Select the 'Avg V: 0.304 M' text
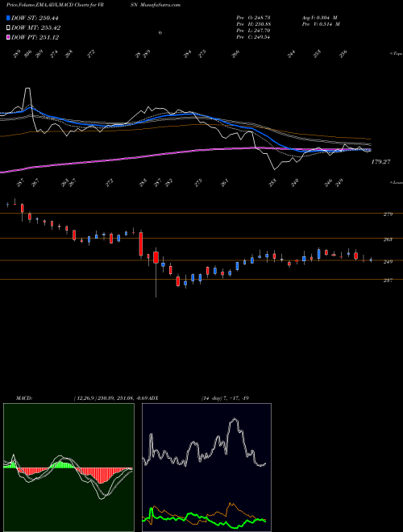This screenshot has width=403, height=532. 321,18
